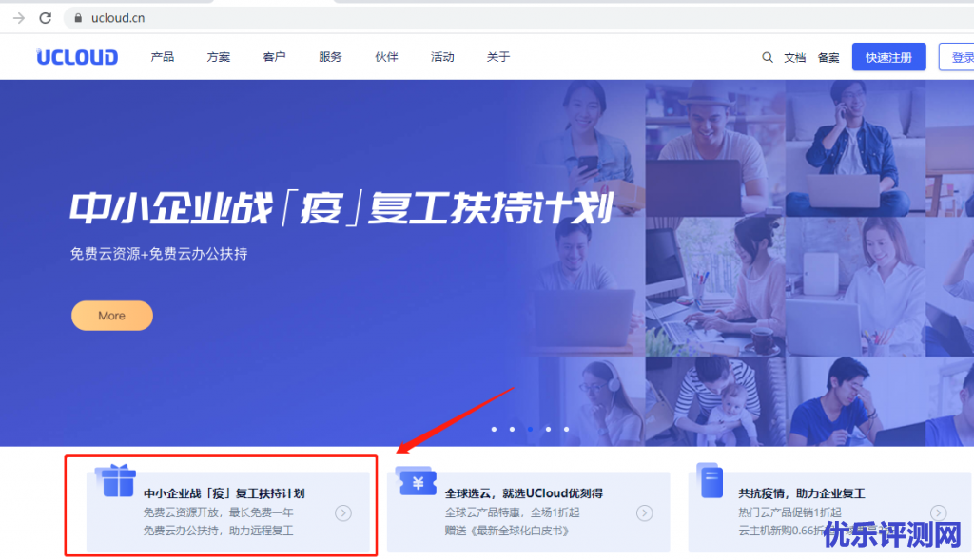Go to 备案 link
Screen dimensions: 974x560
pyautogui.click(x=828, y=58)
